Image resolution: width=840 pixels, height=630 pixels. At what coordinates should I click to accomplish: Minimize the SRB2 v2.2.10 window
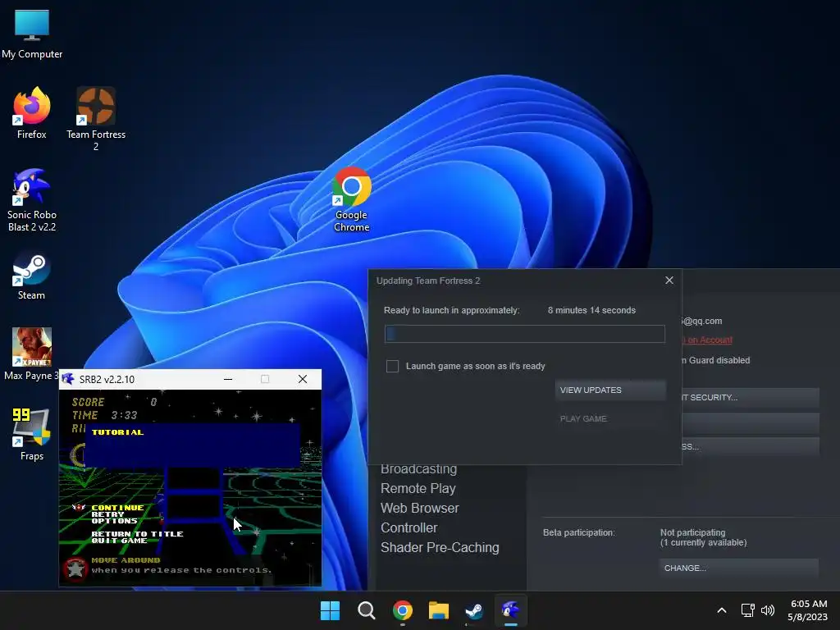point(228,379)
